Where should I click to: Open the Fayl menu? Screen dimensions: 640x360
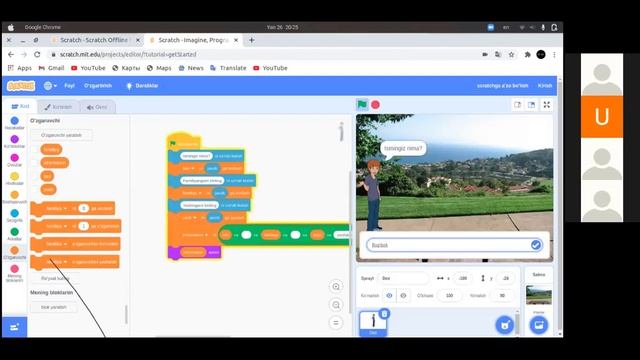pos(69,86)
